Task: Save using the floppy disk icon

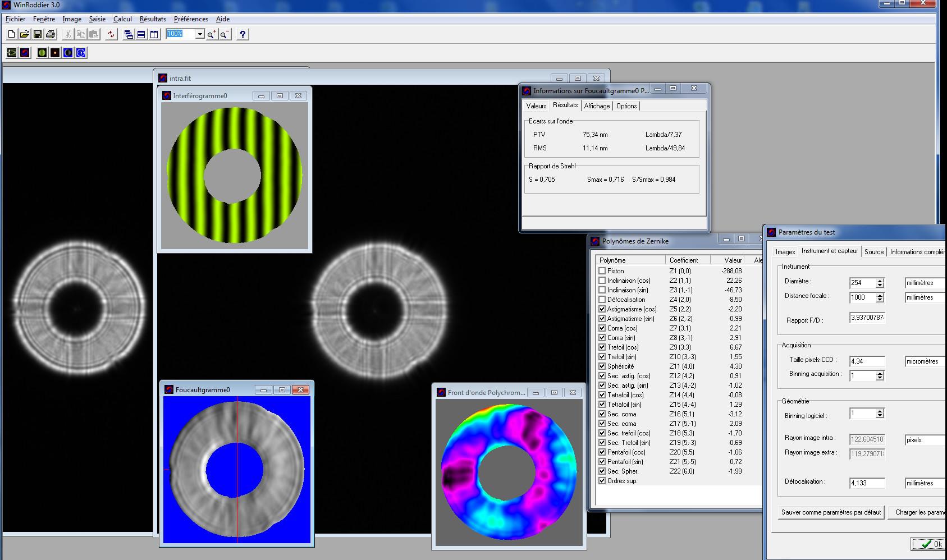Action: tap(37, 34)
